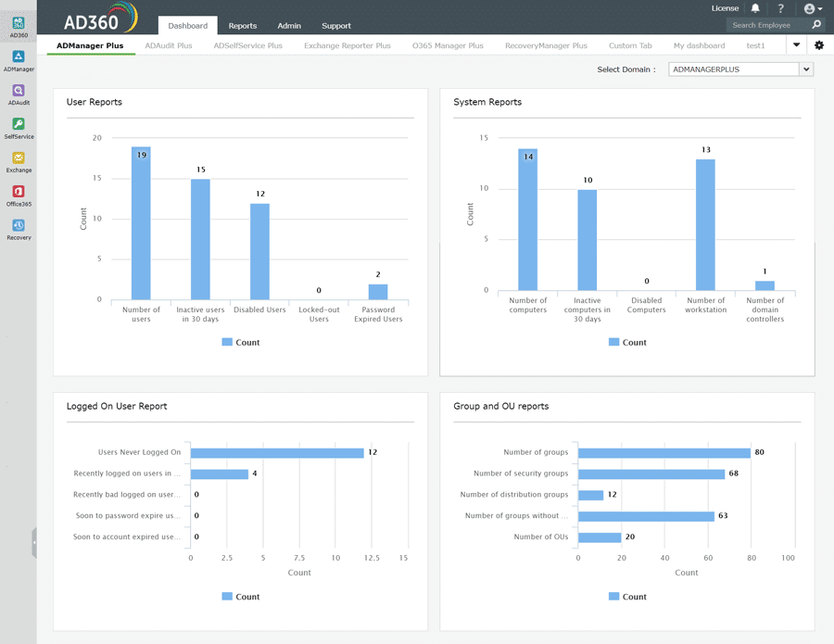Open the AD360 sidebar icon
This screenshot has height=644, width=834.
[x=19, y=27]
